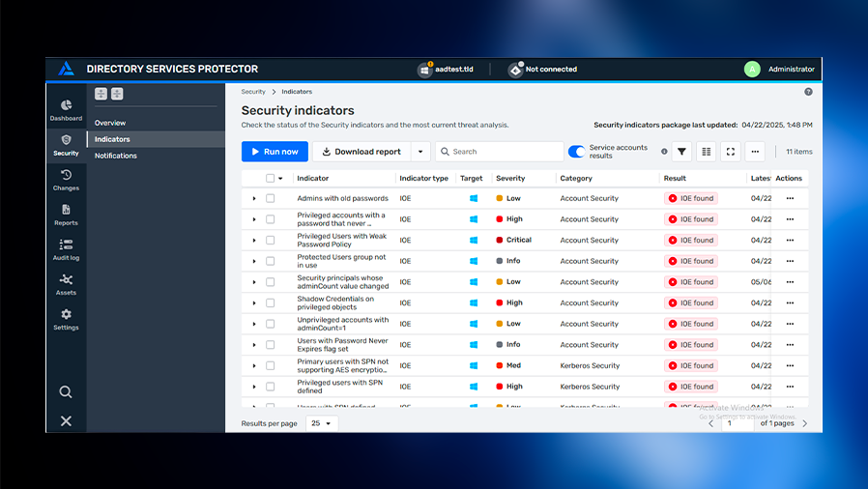Open the Assets section
Screen dimensions: 868x489
tap(66, 284)
